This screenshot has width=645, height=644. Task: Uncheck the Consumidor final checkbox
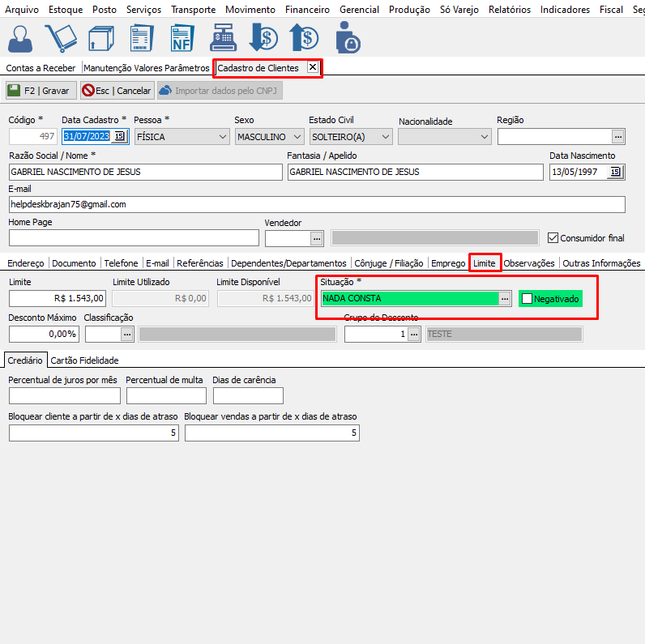tap(553, 238)
